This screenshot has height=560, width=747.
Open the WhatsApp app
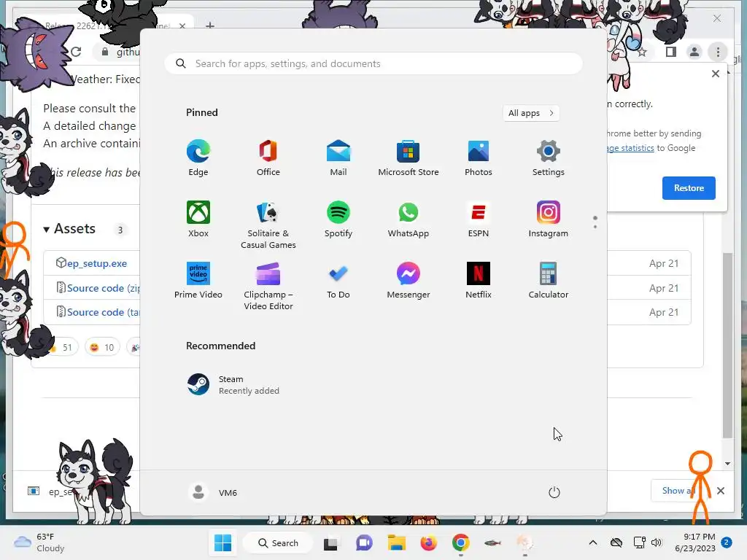(409, 219)
